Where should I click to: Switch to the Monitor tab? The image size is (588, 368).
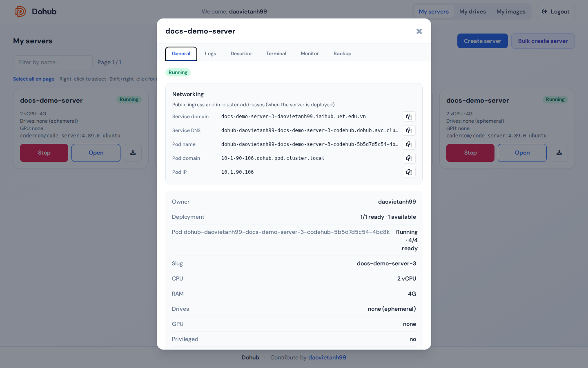click(310, 54)
